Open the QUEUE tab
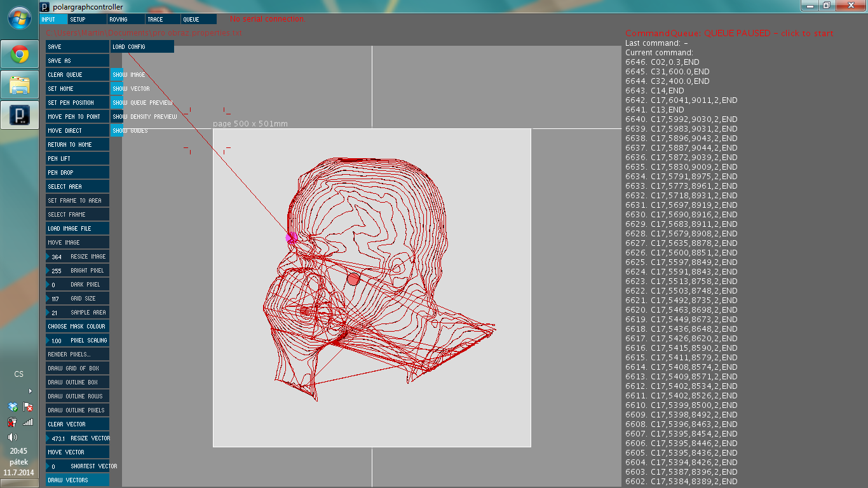The image size is (868, 488). click(199, 19)
